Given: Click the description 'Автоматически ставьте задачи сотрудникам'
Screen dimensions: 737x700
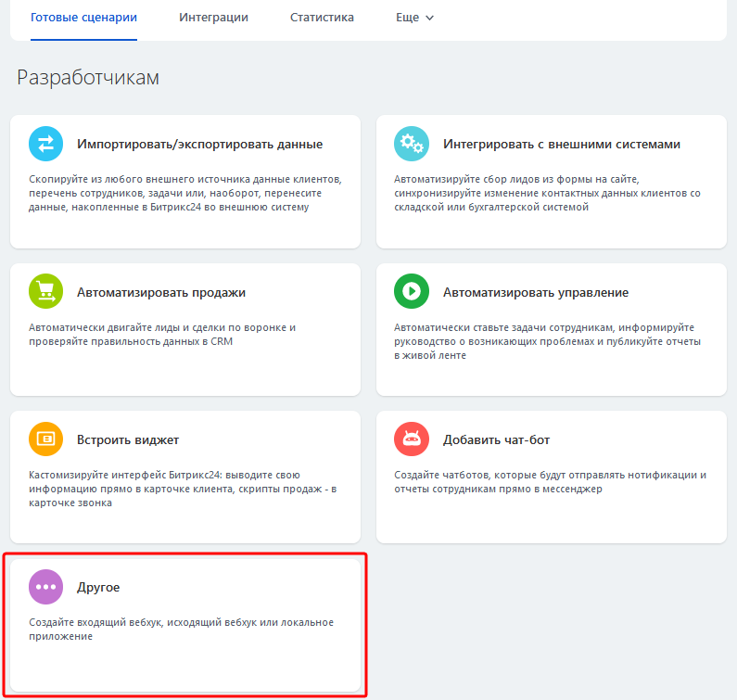Looking at the screenshot, I should pos(547,341).
